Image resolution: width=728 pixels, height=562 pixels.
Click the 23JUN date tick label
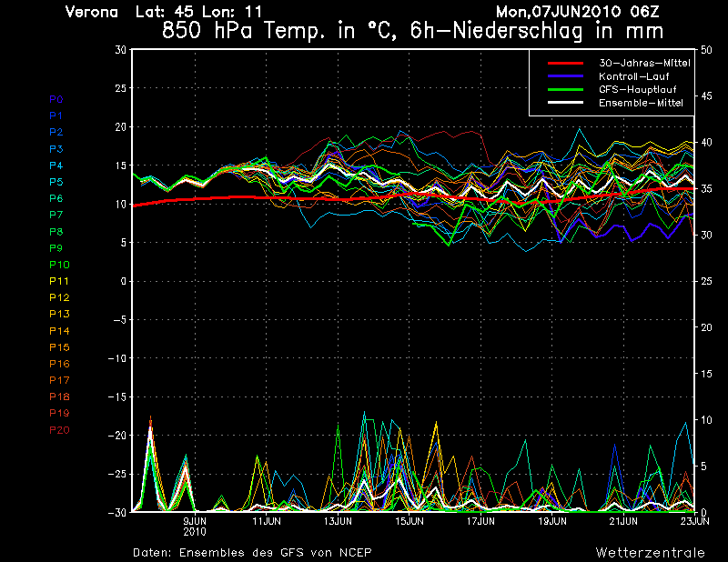pos(695,522)
